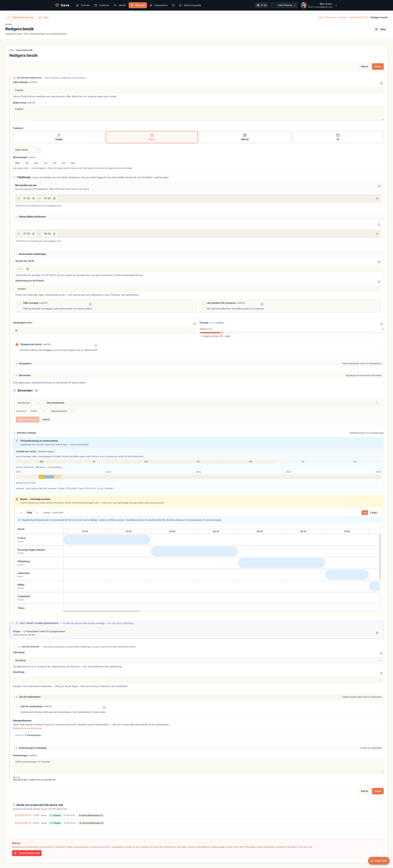Select the Månad frequency option
The height and width of the screenshot is (868, 393).
pos(245,137)
